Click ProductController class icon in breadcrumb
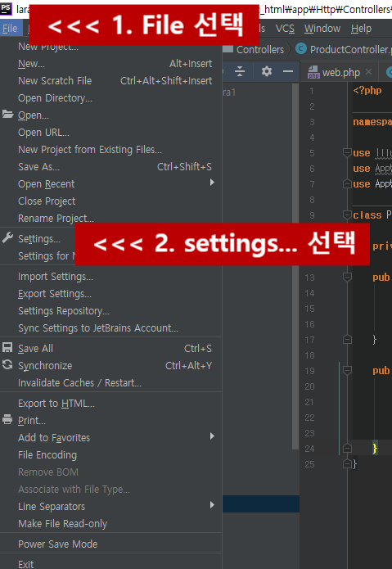 (x=301, y=48)
